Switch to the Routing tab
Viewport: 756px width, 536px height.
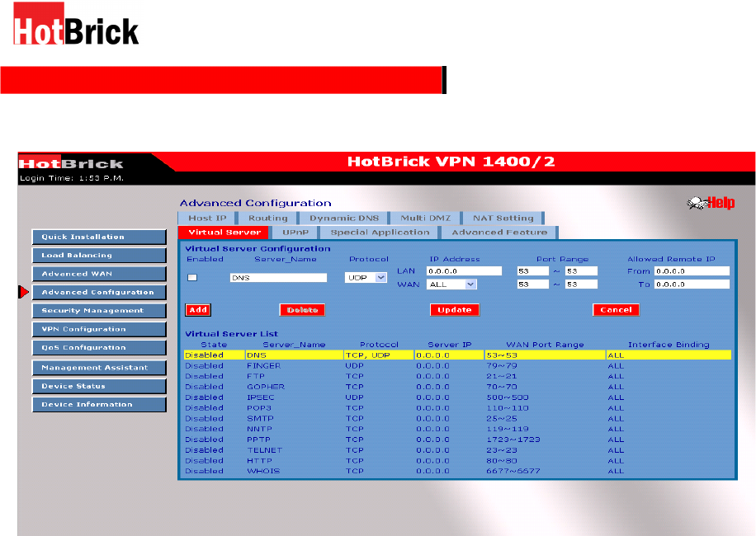click(268, 219)
